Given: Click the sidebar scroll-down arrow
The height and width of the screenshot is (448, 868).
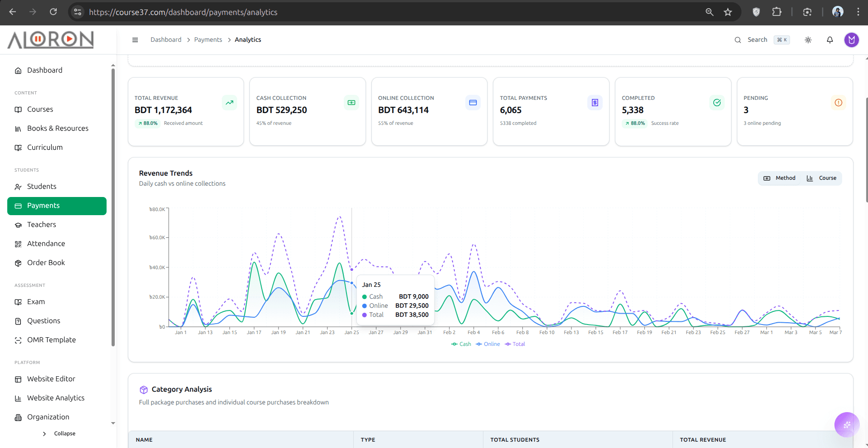Looking at the screenshot, I should pos(113,423).
